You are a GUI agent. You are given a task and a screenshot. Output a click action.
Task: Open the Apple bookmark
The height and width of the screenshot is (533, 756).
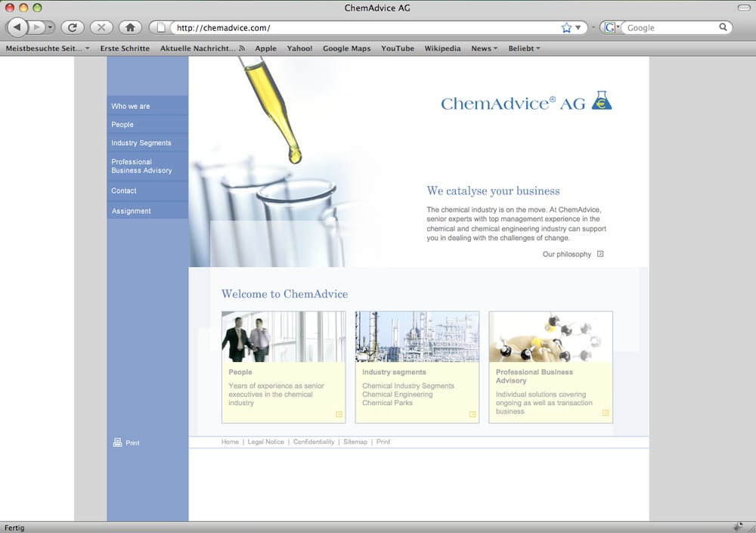click(265, 48)
